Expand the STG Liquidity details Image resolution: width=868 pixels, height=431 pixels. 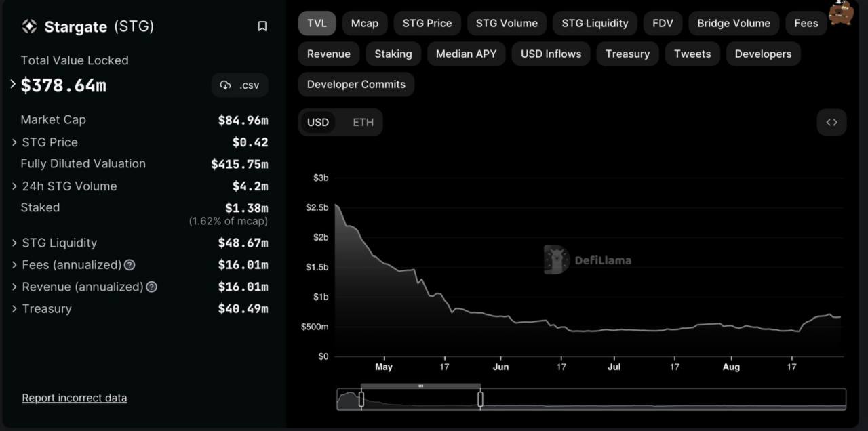click(x=14, y=243)
